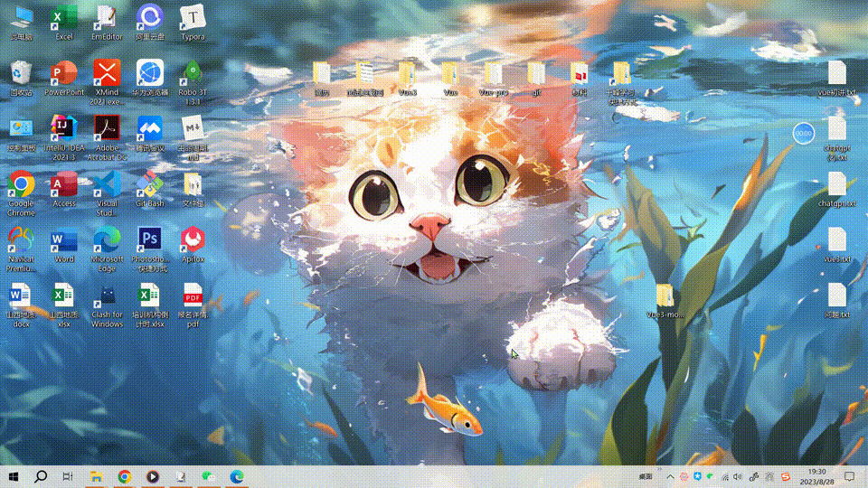
Task: Select the git folder
Action: click(x=536, y=79)
